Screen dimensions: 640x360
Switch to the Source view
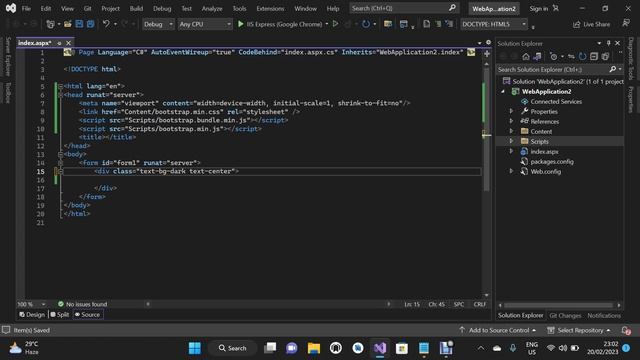(87, 315)
